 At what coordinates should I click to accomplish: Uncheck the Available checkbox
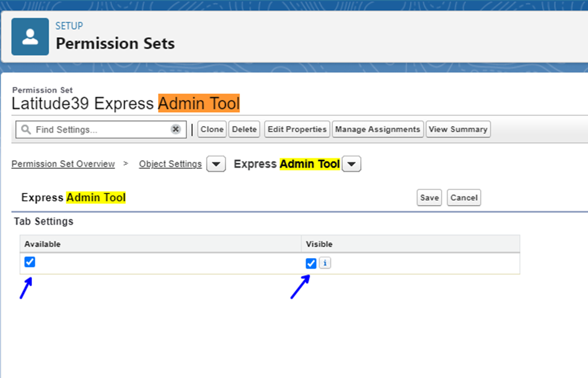tap(30, 262)
